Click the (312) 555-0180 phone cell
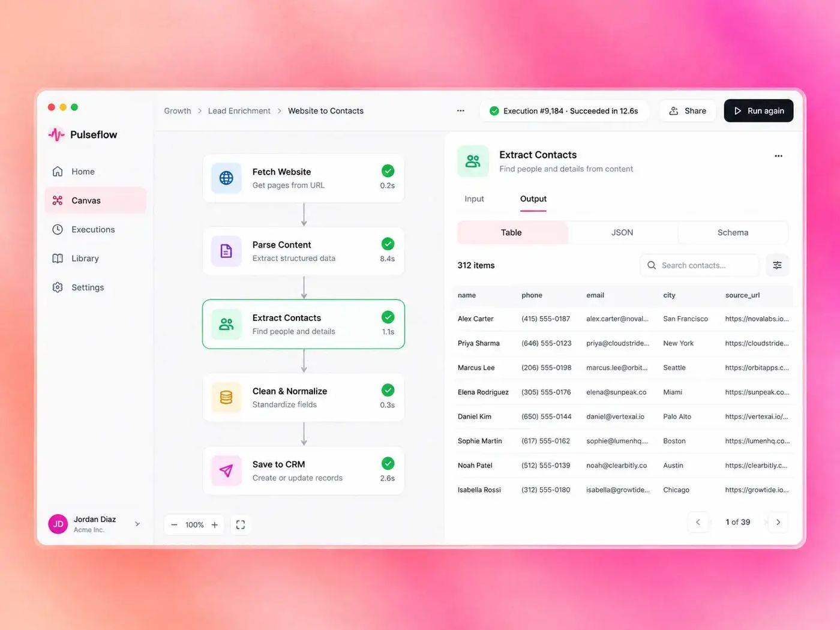 pyautogui.click(x=546, y=490)
